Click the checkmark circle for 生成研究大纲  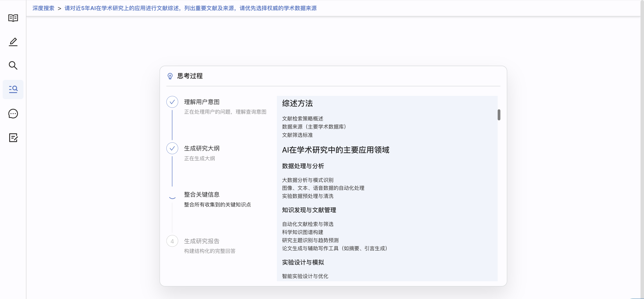coord(172,148)
